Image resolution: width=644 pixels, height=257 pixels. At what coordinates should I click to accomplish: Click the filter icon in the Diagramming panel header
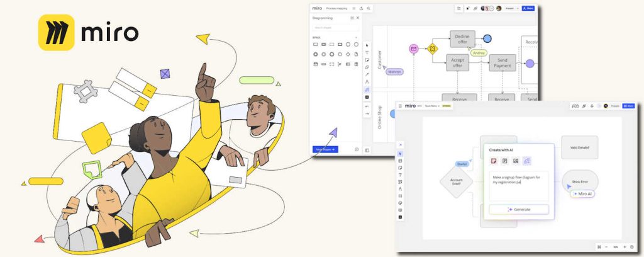pos(352,18)
